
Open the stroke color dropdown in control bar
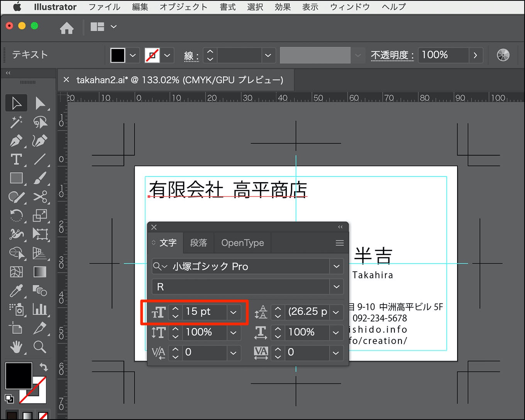pos(167,56)
